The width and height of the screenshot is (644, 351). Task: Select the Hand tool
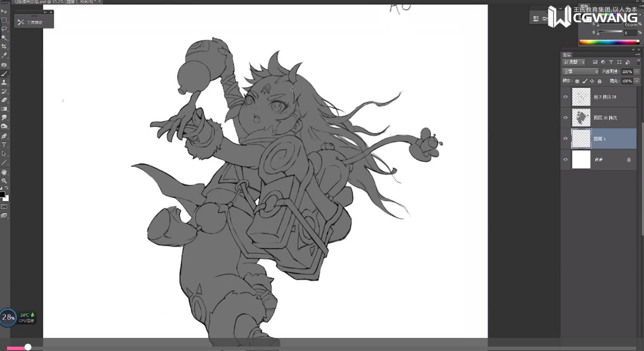point(4,172)
